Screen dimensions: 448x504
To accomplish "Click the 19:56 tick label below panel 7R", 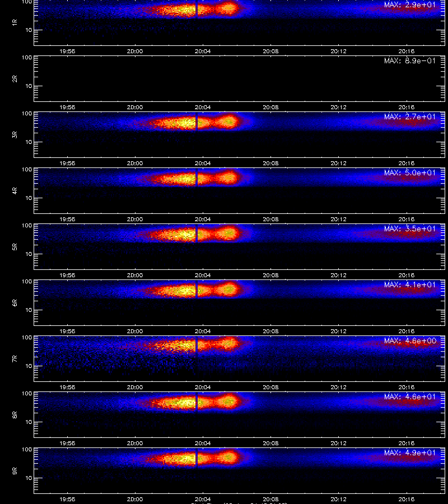I will (67, 387).
